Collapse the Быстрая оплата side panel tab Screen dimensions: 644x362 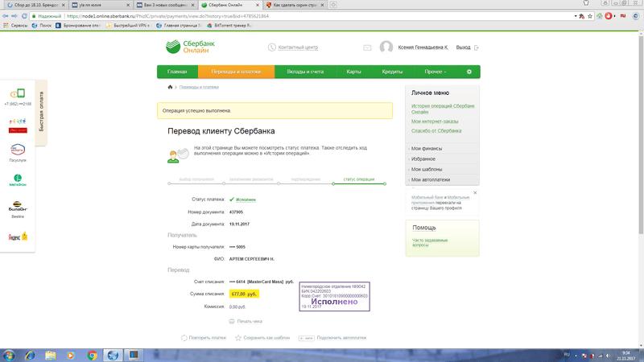[x=41, y=112]
